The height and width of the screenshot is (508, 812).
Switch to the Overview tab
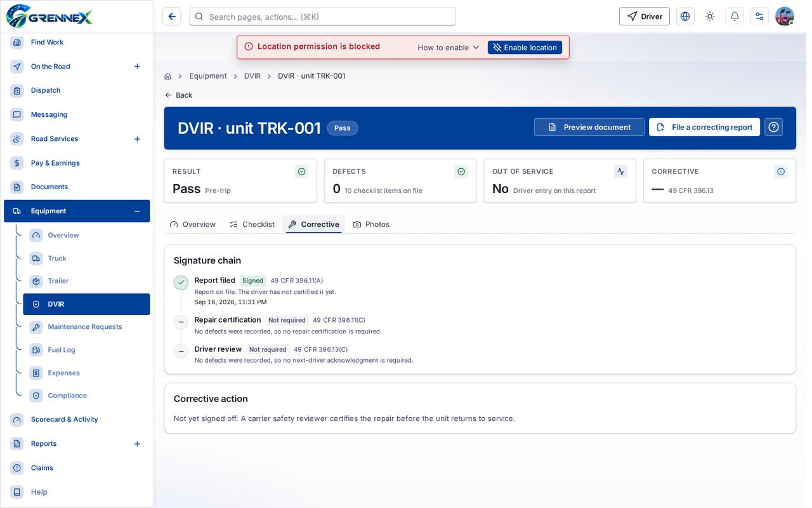click(x=193, y=224)
